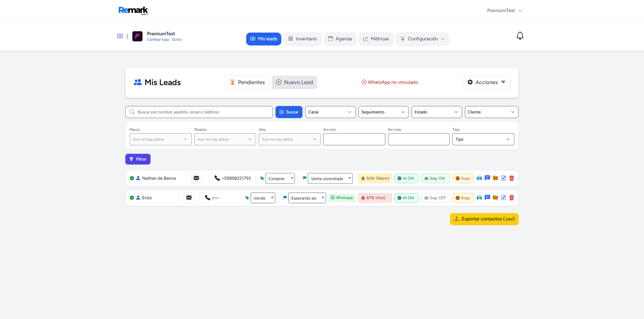Click the Km mín. input field
Screen dimensions: 644x319
point(354,139)
